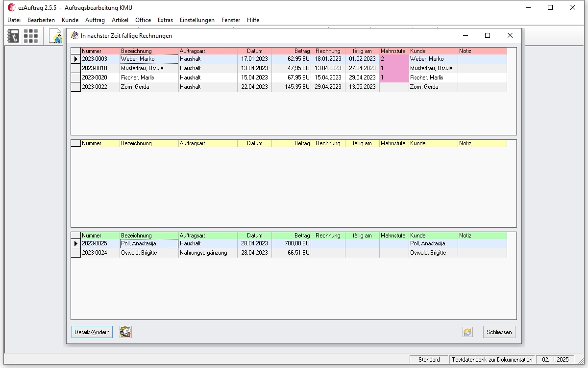This screenshot has height=368, width=588.
Task: Open the Hilfe menu
Action: click(253, 20)
